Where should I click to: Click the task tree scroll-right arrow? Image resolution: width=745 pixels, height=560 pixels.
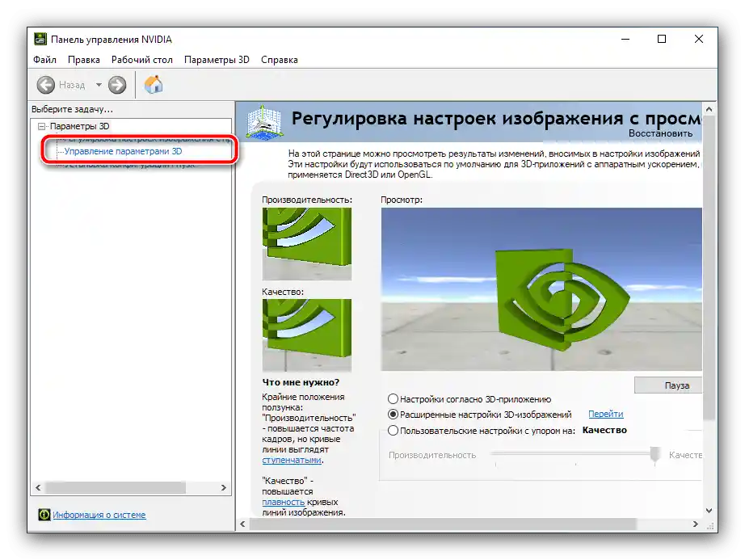224,488
